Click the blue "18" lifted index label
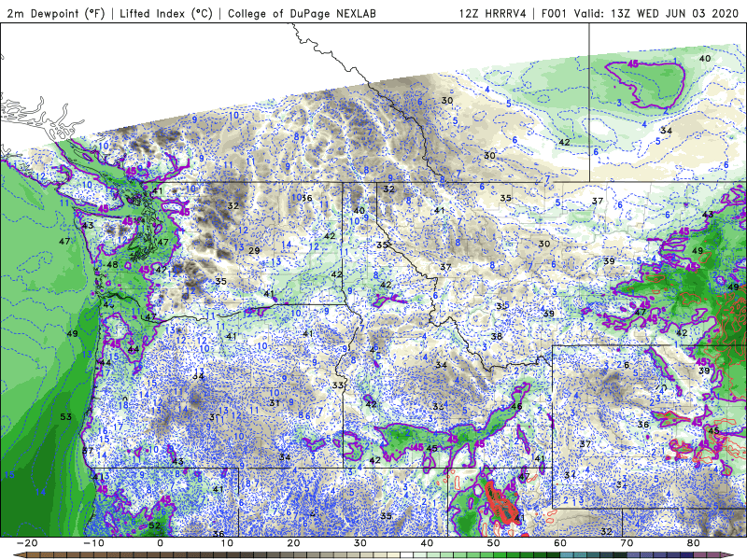Image resolution: width=747 pixels, height=560 pixels. [123, 406]
